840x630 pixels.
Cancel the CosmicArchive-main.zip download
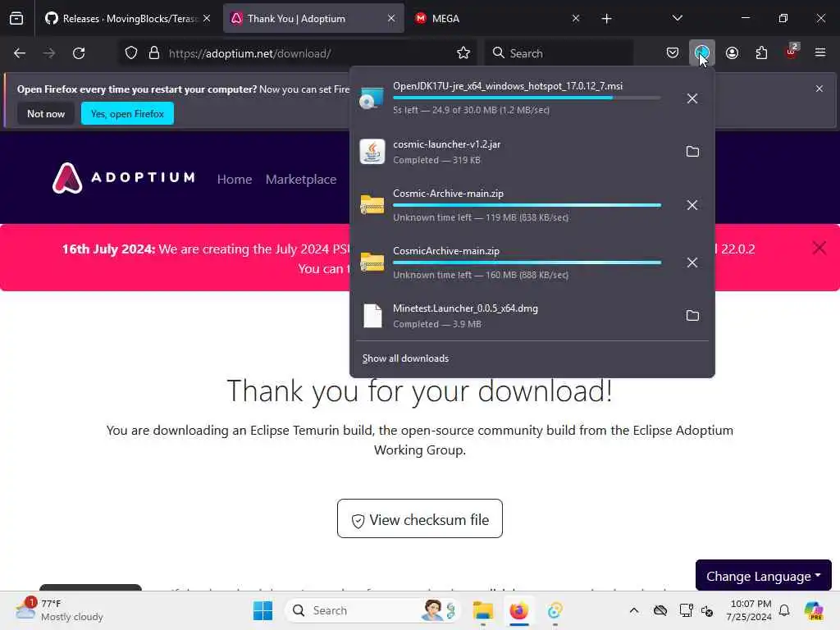tap(692, 262)
